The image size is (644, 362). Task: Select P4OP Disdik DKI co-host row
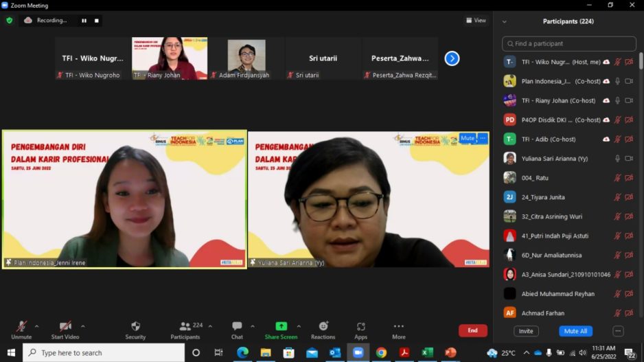569,120
